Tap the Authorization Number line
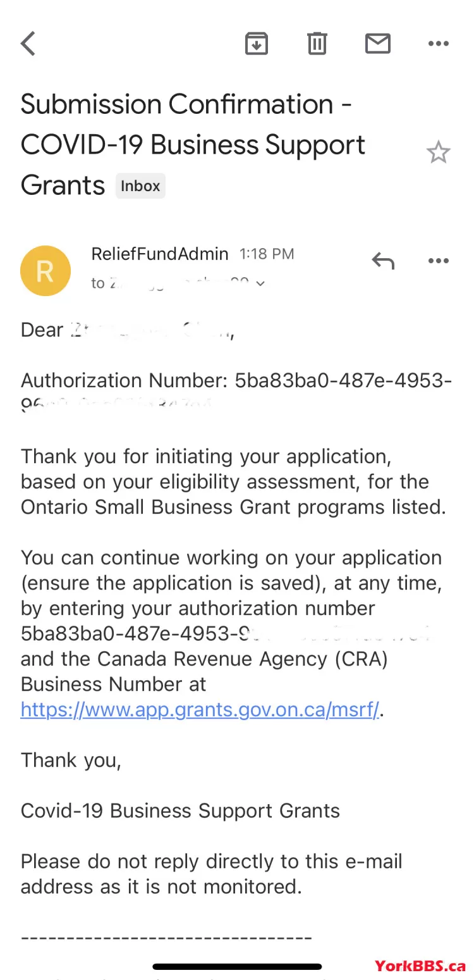474x980 pixels. point(236,392)
